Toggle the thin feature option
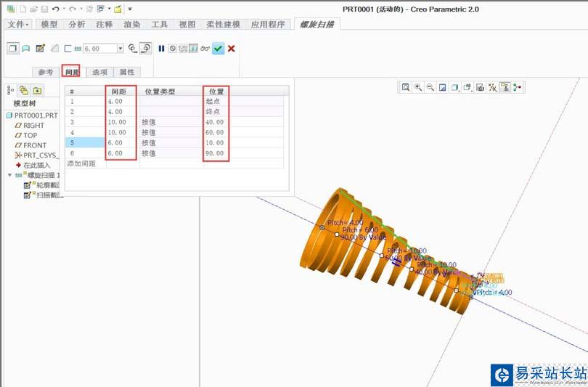 pyautogui.click(x=68, y=49)
